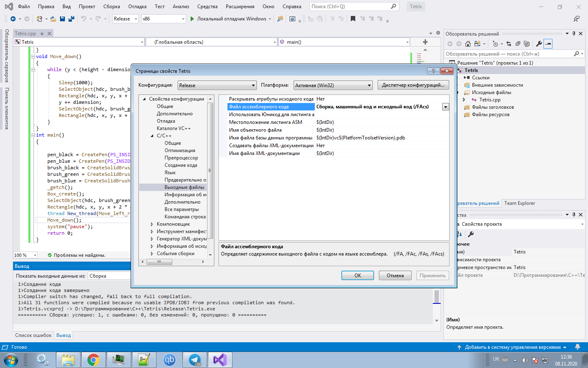The image size is (588, 368).
Task: Click the editor gear settings icon
Action: 438,33
